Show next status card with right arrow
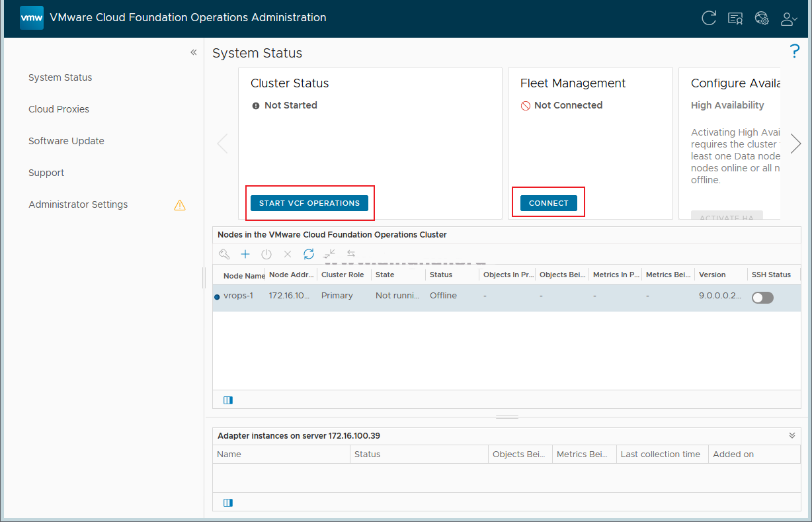812x522 pixels. [x=796, y=144]
